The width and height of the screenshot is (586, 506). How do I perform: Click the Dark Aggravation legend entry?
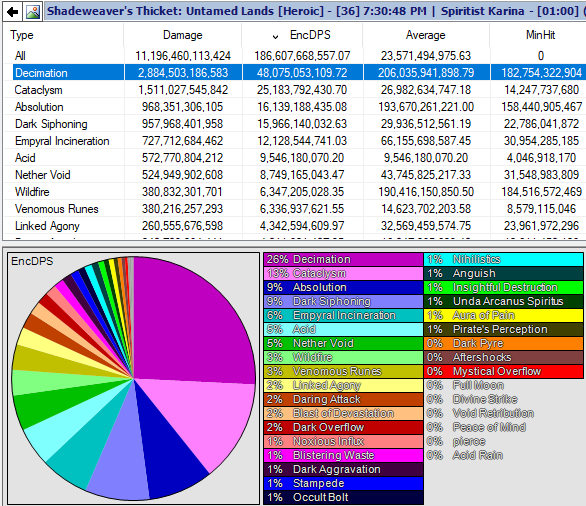coord(343,469)
